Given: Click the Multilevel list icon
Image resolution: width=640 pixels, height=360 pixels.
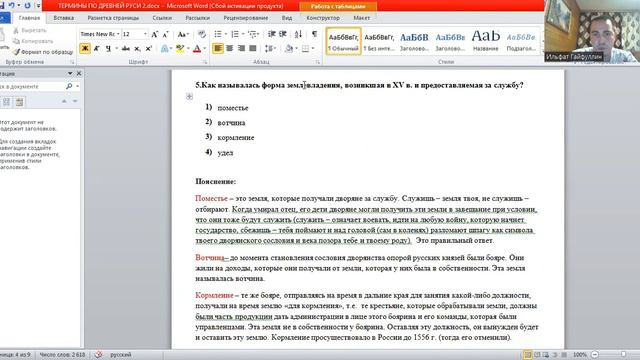Looking at the screenshot, I should pos(252,34).
